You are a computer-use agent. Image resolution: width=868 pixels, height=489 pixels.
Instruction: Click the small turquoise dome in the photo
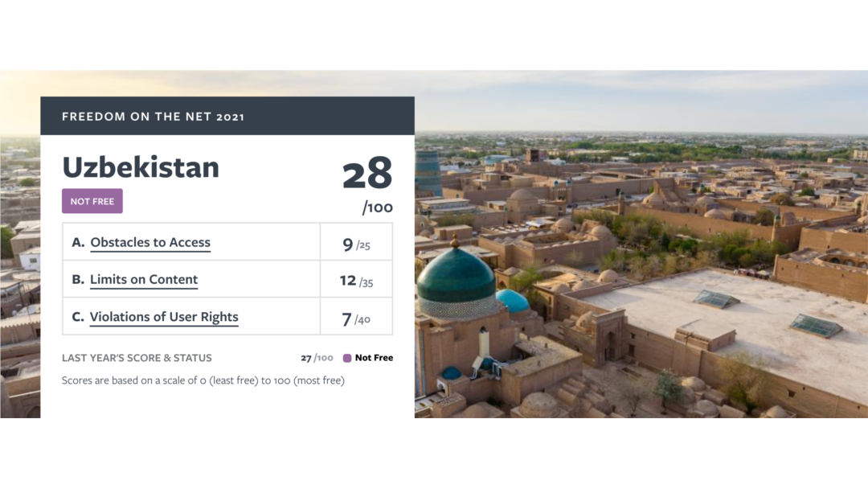tap(512, 301)
